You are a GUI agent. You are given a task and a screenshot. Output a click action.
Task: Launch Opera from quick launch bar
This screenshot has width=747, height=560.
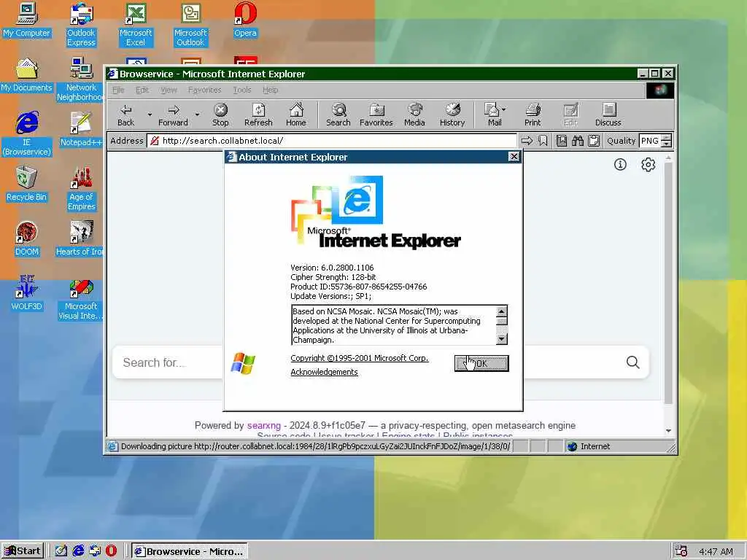point(111,551)
